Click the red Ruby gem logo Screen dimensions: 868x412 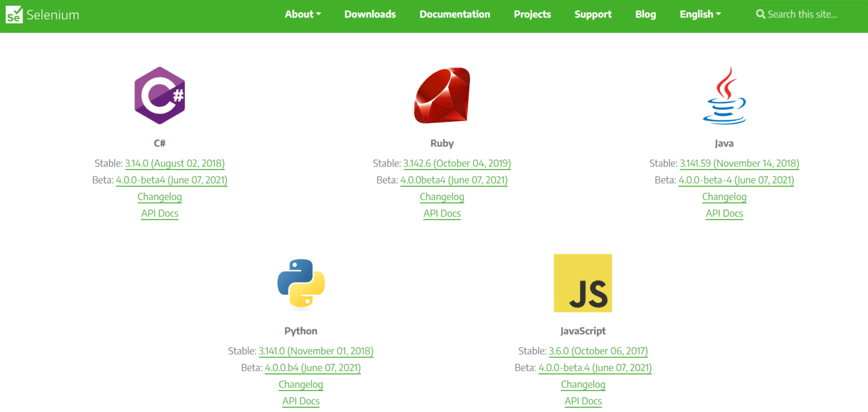coord(442,96)
